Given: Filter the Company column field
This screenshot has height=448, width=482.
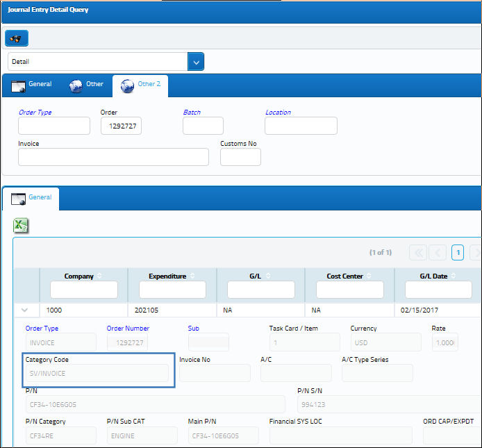Looking at the screenshot, I should [x=84, y=290].
